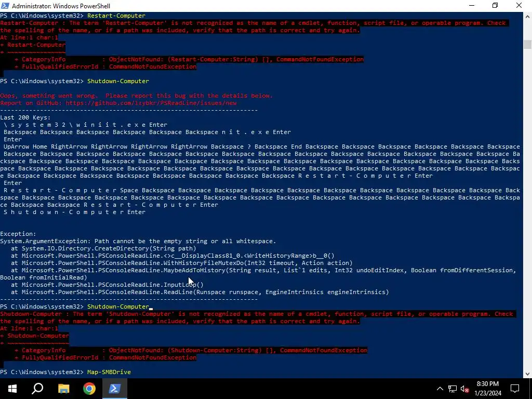Click 'System.ArgumentException' error line
532x399 pixels.
point(138,241)
